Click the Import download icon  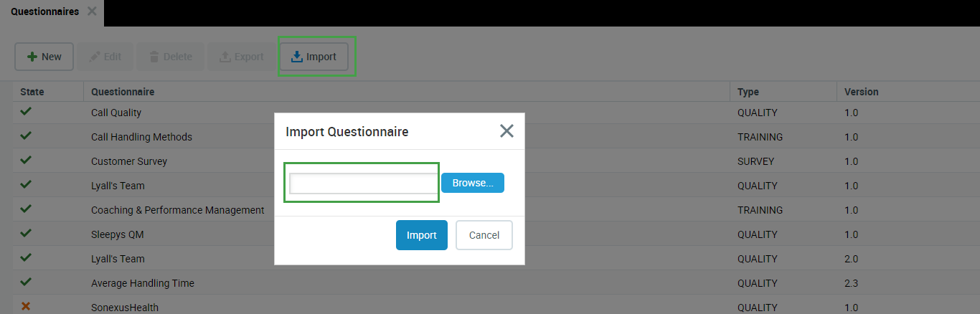[x=297, y=57]
